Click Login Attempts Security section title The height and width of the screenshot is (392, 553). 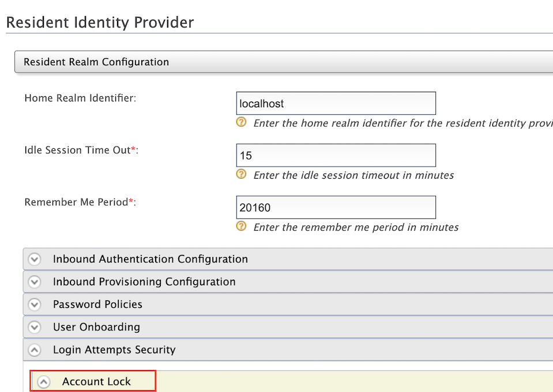(114, 350)
